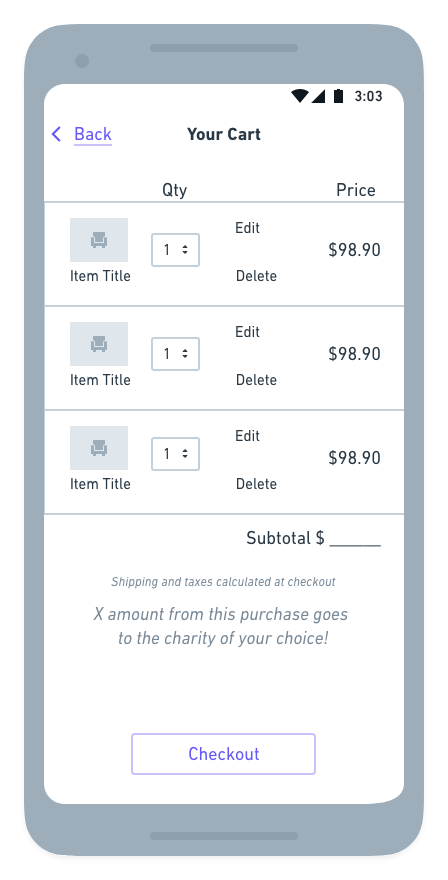The image size is (448, 880).
Task: Tap the clock showing 3:03
Action: click(x=368, y=97)
